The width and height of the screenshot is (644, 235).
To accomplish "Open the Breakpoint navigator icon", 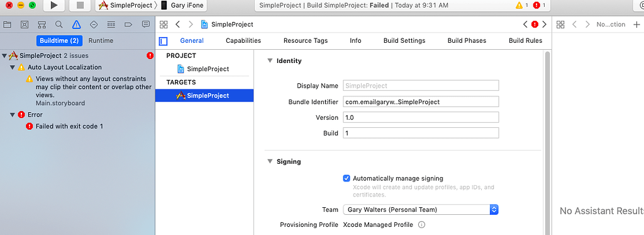I will tap(128, 25).
